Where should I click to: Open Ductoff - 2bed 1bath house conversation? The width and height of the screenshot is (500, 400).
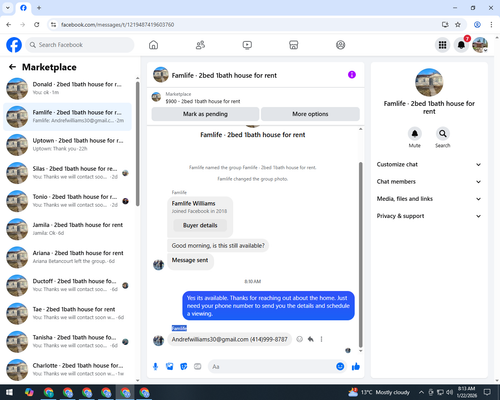click(x=68, y=285)
